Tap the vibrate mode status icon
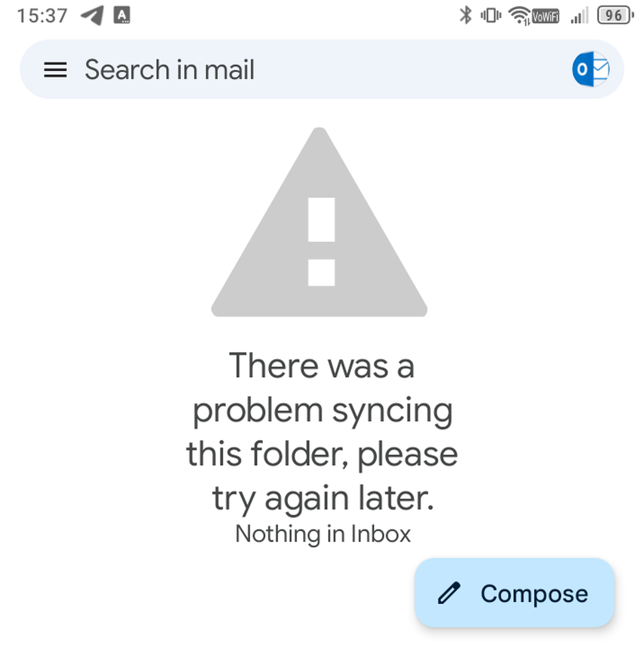The image size is (644, 647). [491, 15]
